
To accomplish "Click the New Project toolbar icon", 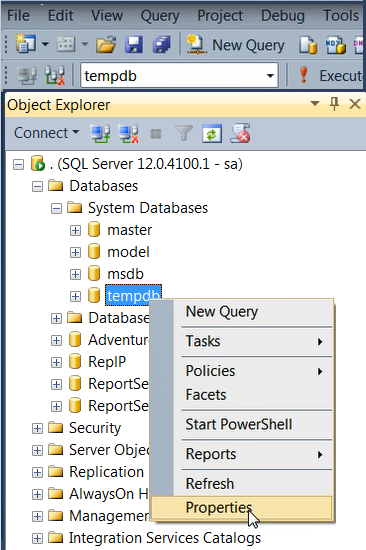I will tap(25, 44).
